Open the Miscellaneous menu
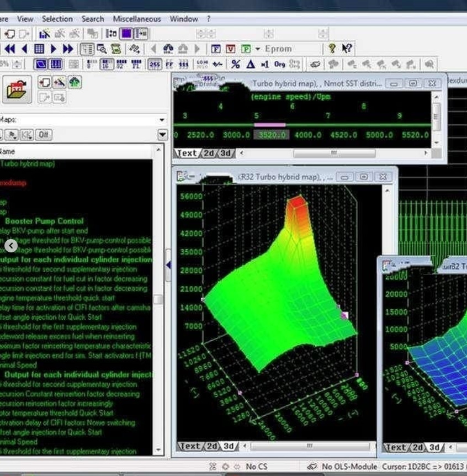 [x=137, y=19]
